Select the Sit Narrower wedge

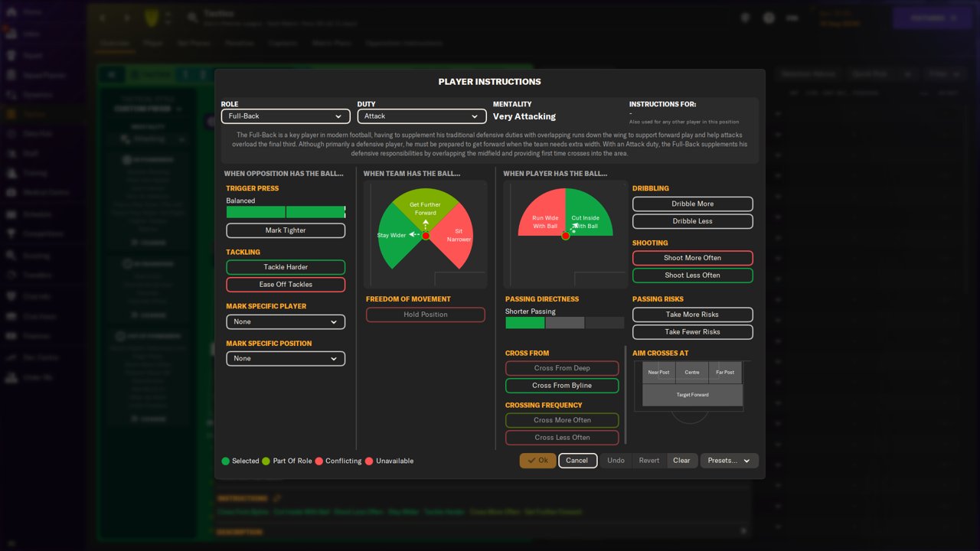point(456,237)
